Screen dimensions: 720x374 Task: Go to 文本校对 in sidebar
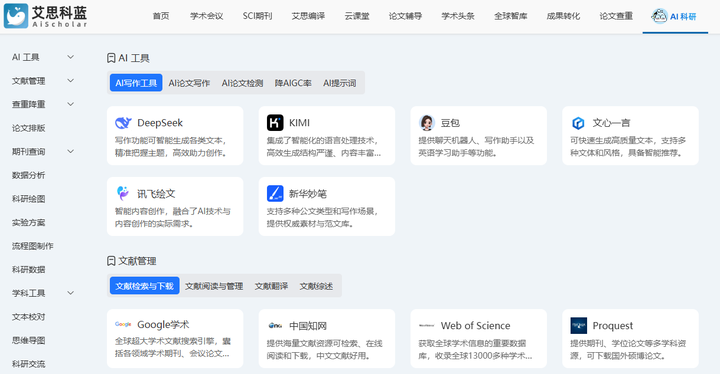(x=28, y=317)
